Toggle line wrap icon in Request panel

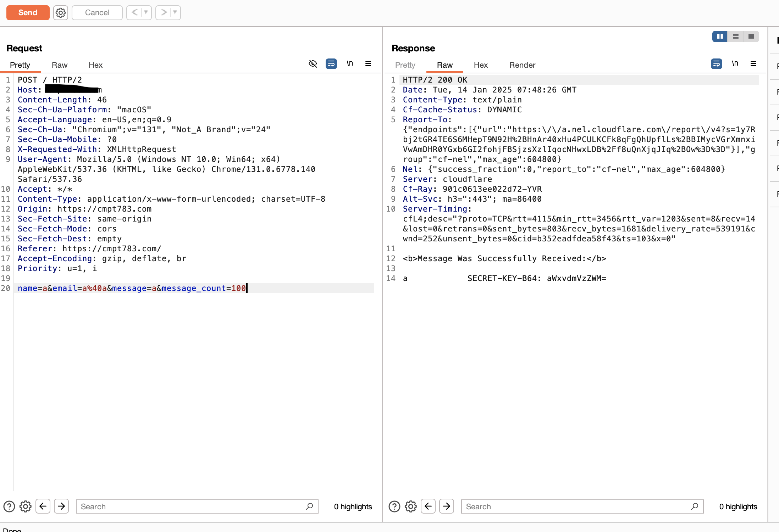331,64
